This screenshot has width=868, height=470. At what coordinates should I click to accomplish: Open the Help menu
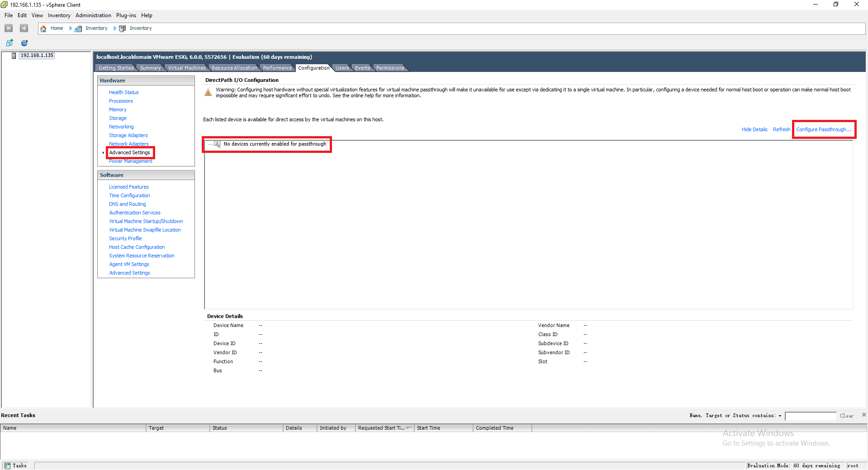(x=147, y=15)
